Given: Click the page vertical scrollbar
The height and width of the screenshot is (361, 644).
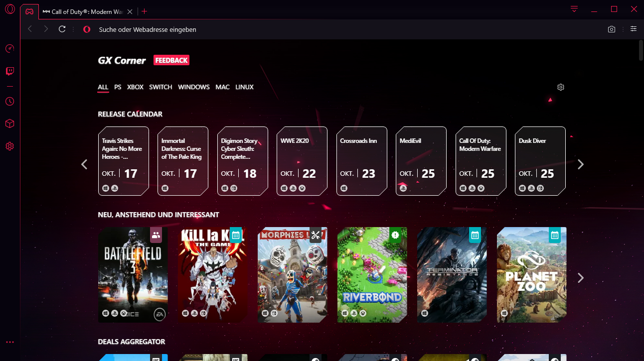Looking at the screenshot, I should [641, 50].
